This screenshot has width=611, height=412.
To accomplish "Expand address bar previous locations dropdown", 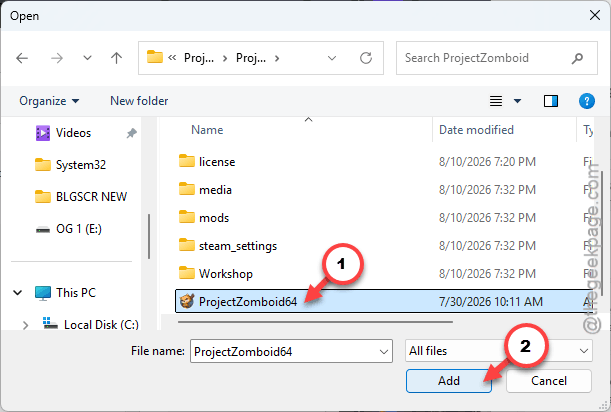I will [332, 58].
